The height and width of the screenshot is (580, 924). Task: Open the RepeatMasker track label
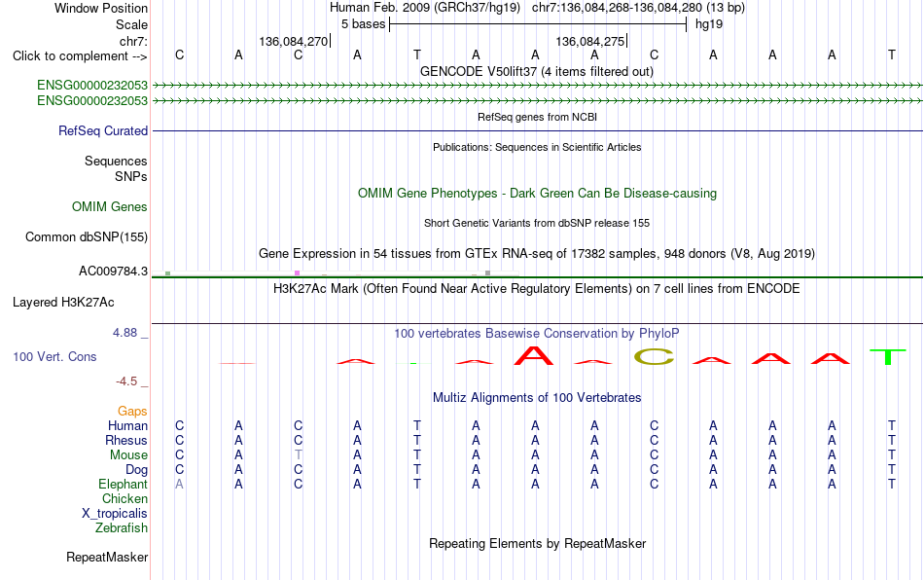(107, 557)
